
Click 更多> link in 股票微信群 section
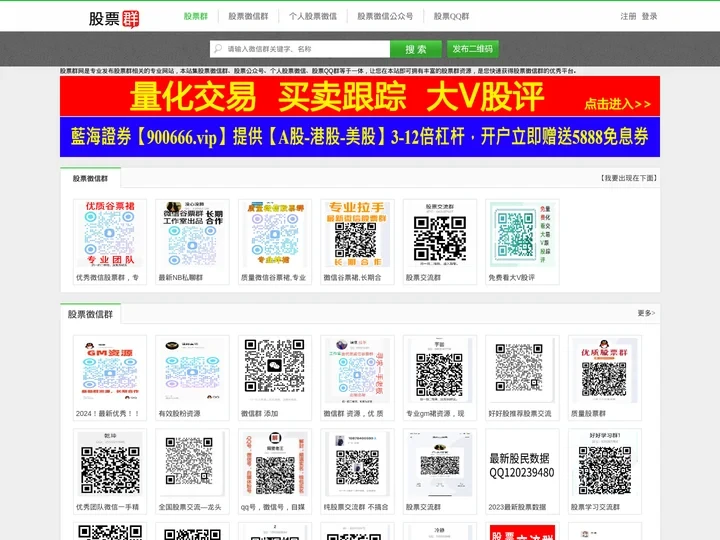(646, 313)
